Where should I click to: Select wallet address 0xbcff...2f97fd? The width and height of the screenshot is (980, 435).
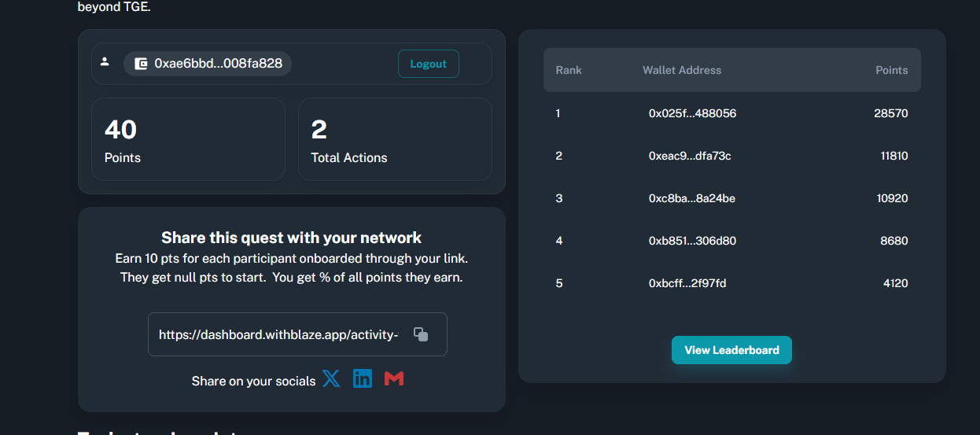pos(687,283)
